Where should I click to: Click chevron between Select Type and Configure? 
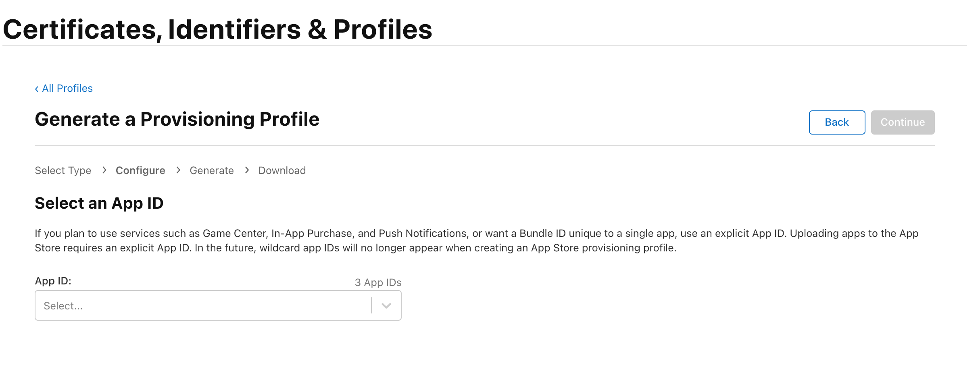coord(104,170)
